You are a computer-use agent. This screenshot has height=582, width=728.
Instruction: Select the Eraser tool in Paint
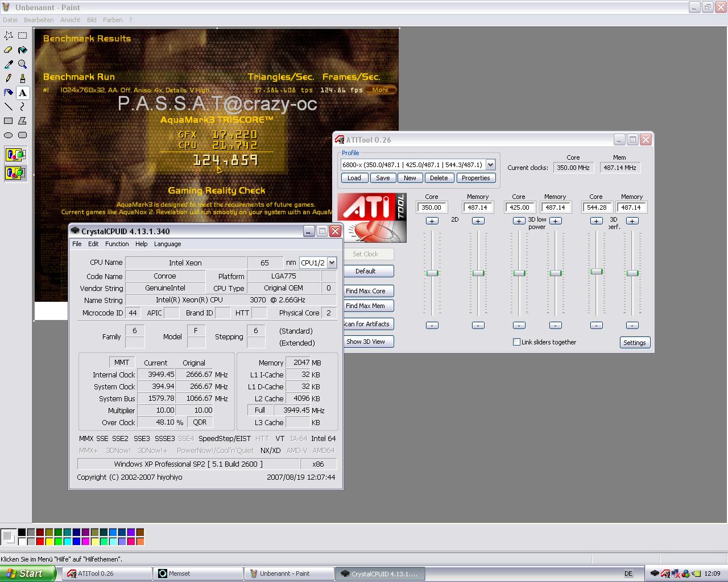tap(9, 50)
